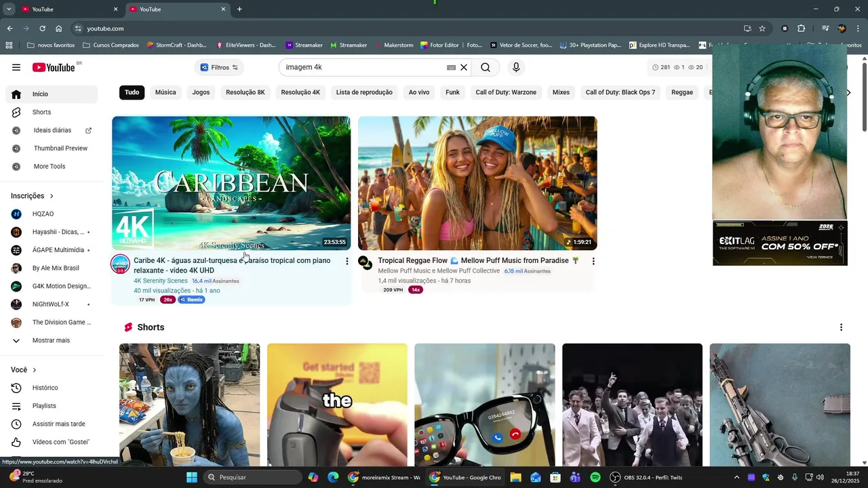Viewport: 868px width, 488px height.
Task: Open the Hayashii - Dicas channel
Action: (x=52, y=232)
